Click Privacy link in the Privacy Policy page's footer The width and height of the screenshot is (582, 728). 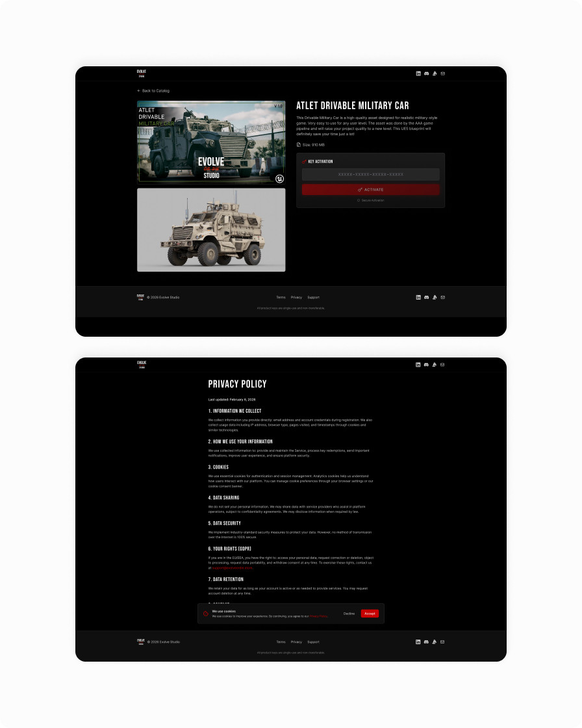pos(296,642)
